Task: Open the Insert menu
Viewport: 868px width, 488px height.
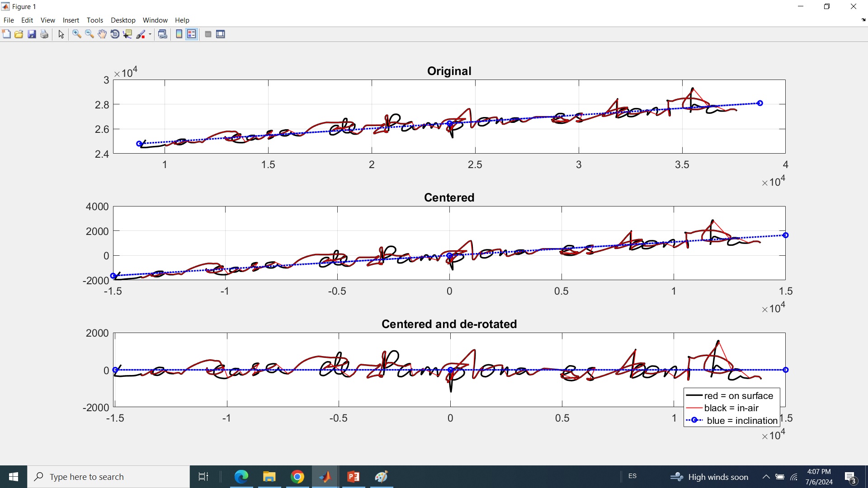Action: [x=71, y=20]
